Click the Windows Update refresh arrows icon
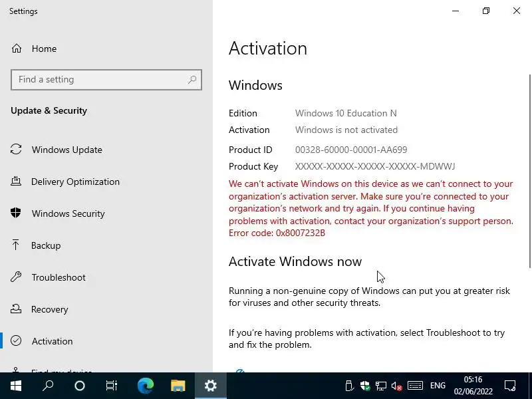Viewport: 532px width, 399px height. (x=16, y=149)
